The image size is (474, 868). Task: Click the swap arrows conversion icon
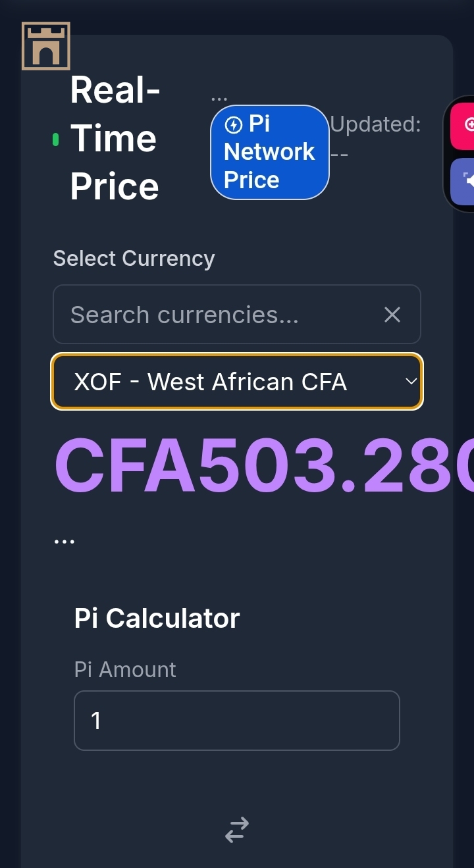[x=237, y=830]
